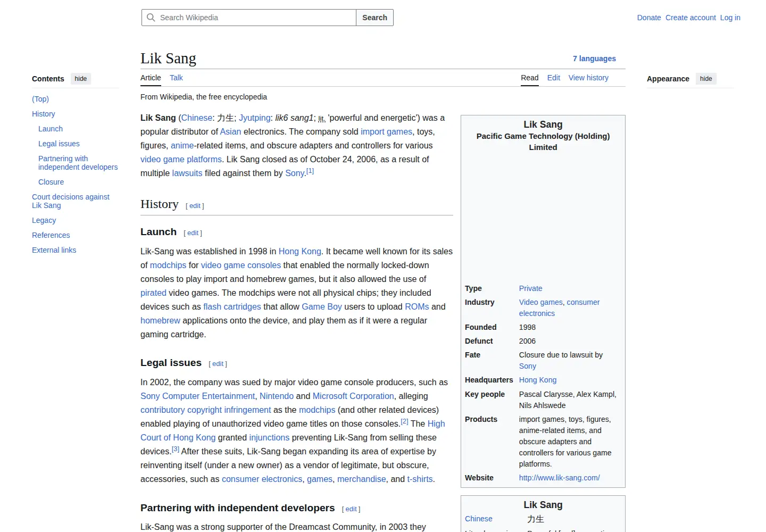The width and height of the screenshot is (766, 532).
Task: Open the Jyutping link
Action: [254, 118]
